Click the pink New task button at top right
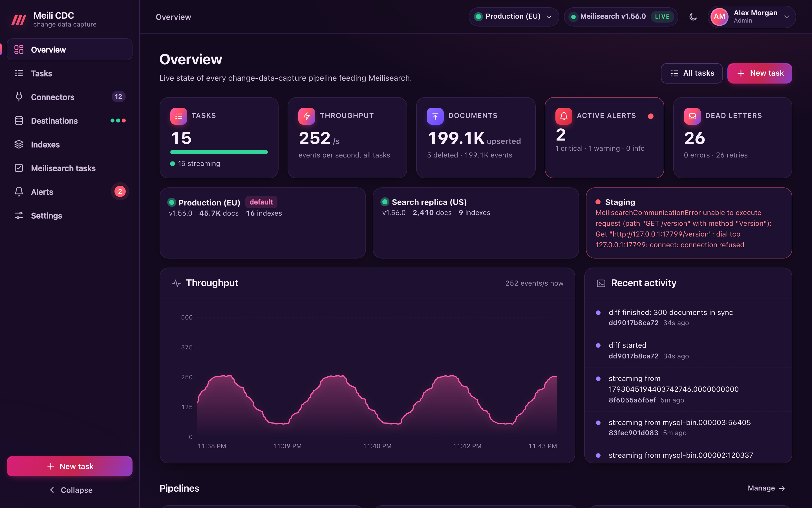 [x=760, y=73]
